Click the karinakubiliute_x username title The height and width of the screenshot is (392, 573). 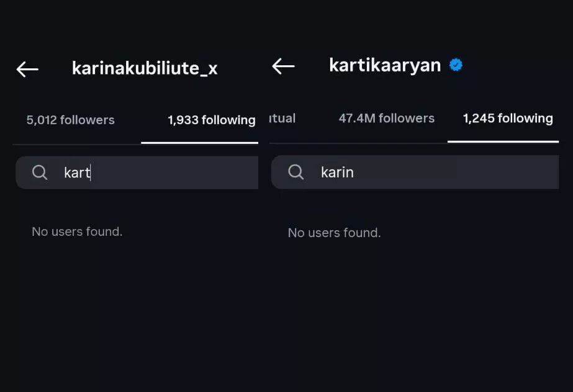(145, 68)
